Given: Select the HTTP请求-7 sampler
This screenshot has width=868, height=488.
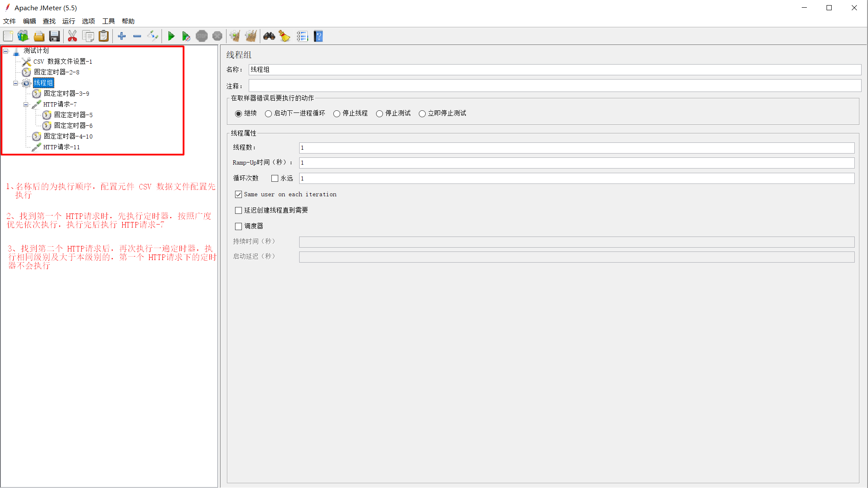Looking at the screenshot, I should pyautogui.click(x=60, y=104).
